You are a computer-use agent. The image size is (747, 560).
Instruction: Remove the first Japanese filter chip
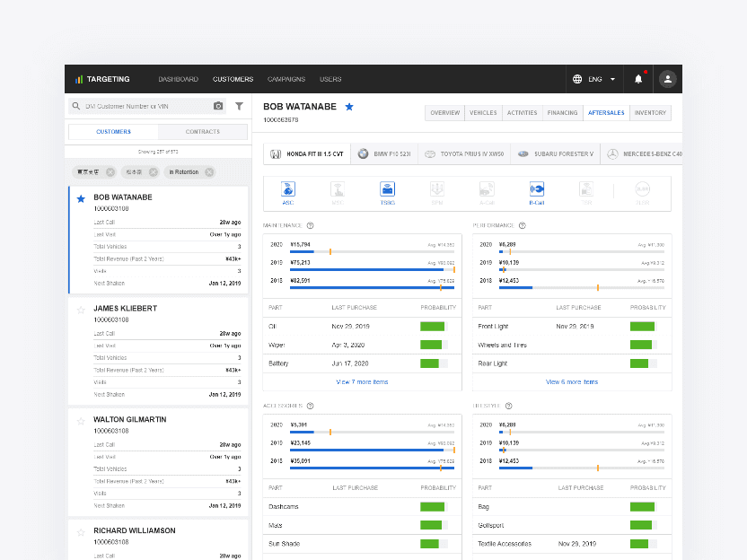110,172
